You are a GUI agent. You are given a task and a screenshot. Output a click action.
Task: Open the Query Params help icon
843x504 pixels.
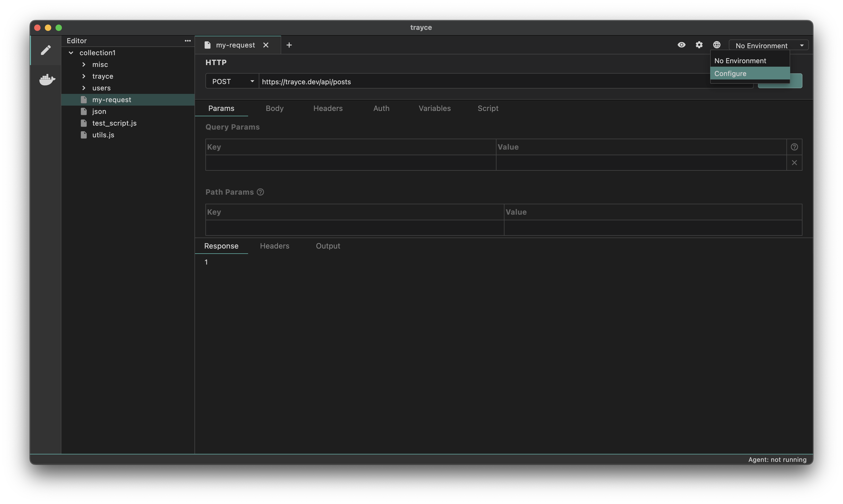[794, 147]
